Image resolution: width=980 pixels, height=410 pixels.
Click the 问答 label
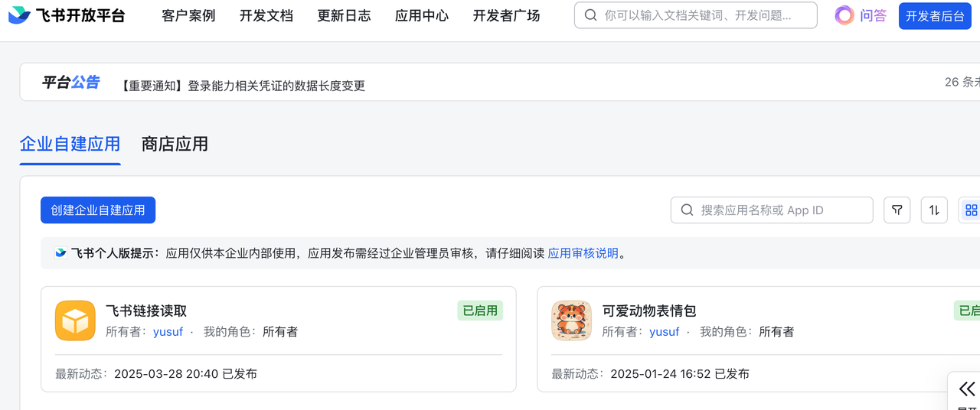(873, 15)
